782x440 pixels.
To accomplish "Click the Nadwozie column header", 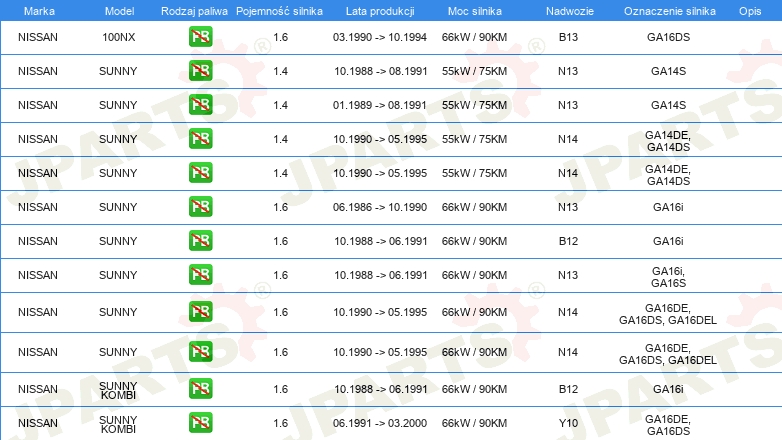I will tap(570, 11).
